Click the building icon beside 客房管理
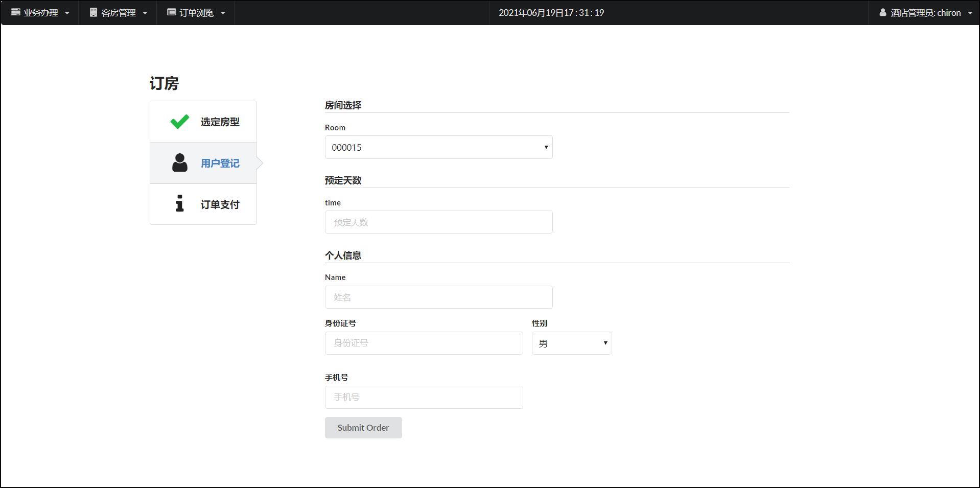 click(94, 12)
